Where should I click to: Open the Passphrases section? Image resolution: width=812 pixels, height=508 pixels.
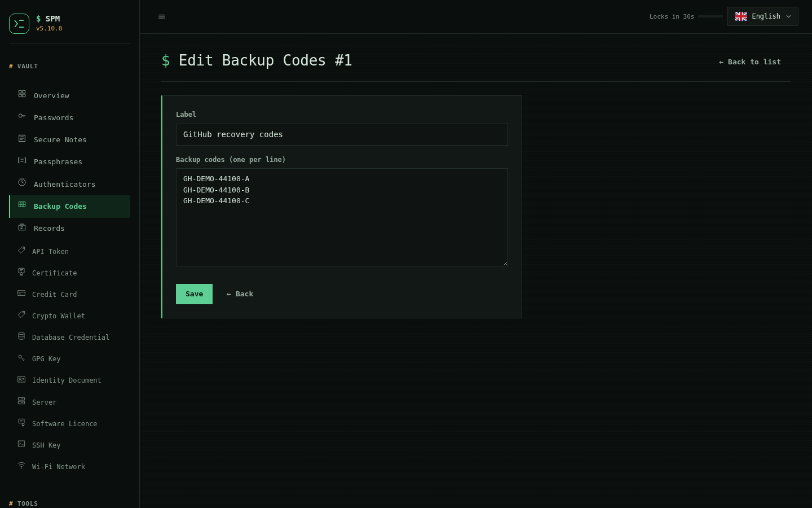(70, 161)
